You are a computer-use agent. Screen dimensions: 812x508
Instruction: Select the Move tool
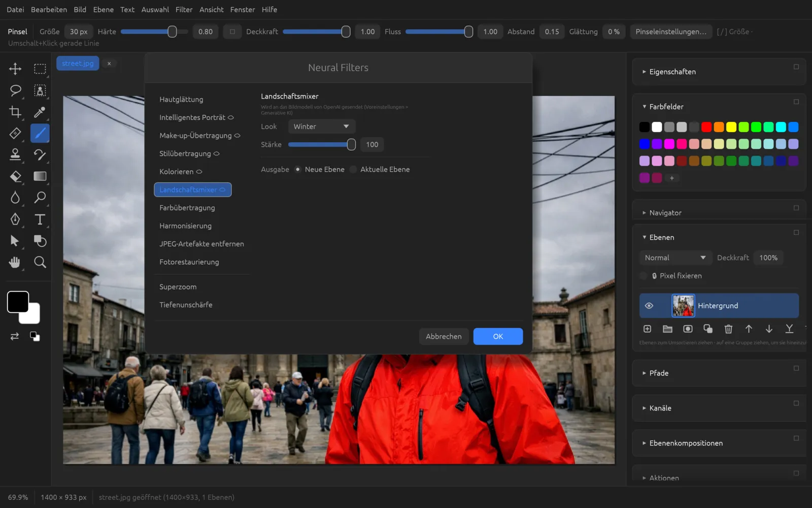point(15,69)
